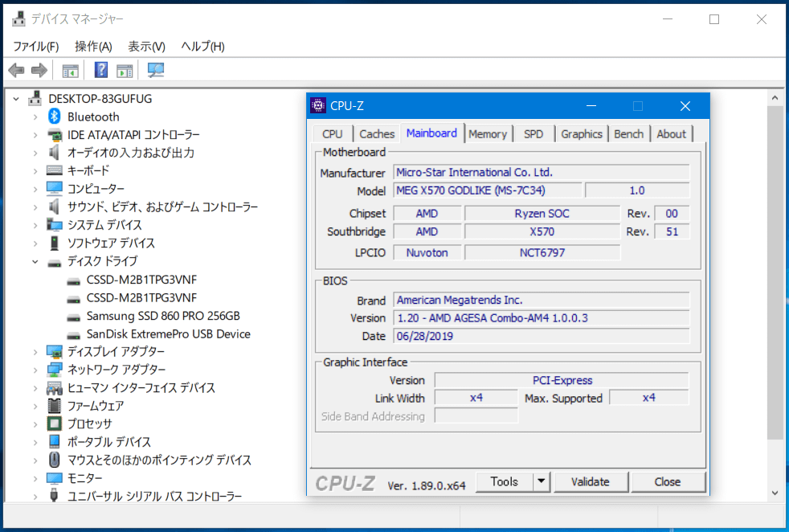Open the blue question-mark Help toolbar icon
This screenshot has width=789, height=532.
[x=101, y=70]
